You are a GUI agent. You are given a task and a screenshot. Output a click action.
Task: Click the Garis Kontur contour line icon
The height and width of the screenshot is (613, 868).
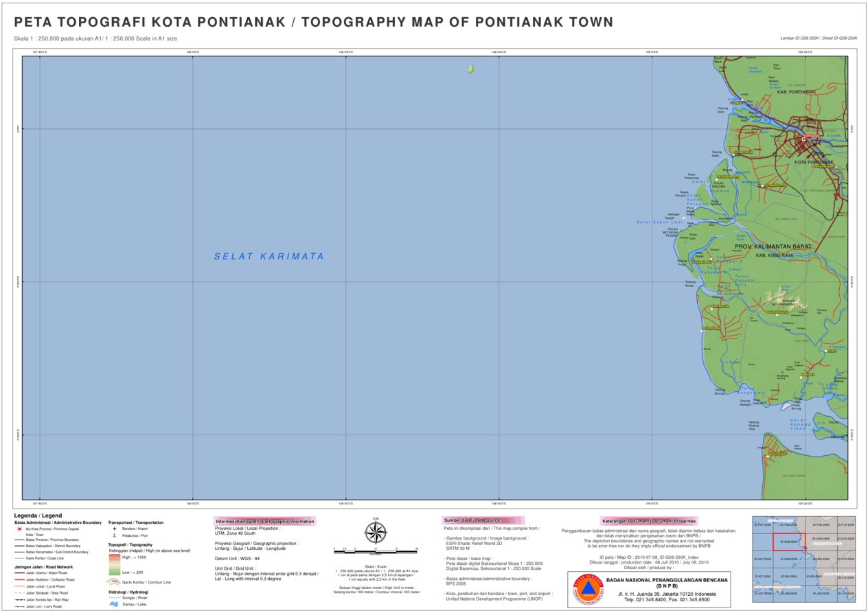point(114,582)
